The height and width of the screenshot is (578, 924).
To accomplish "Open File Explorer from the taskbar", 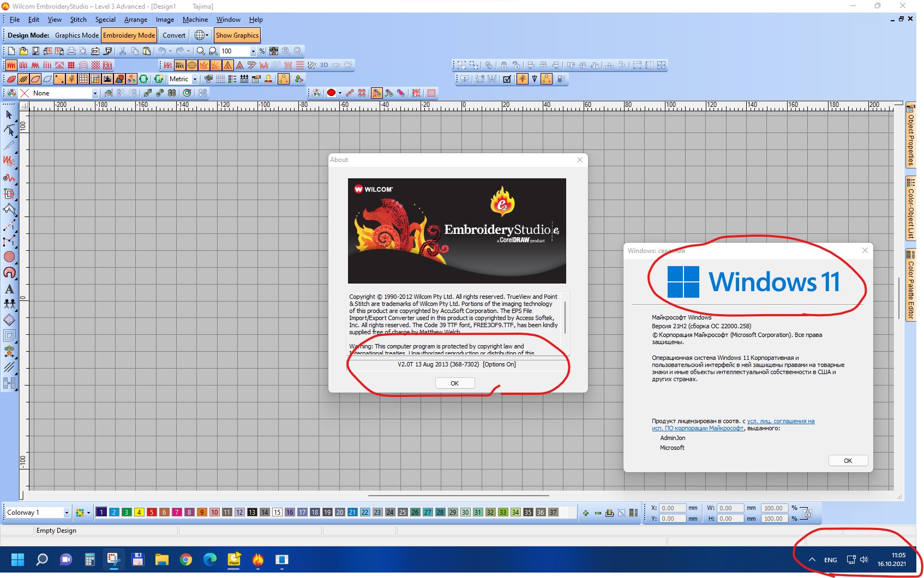I will point(162,559).
